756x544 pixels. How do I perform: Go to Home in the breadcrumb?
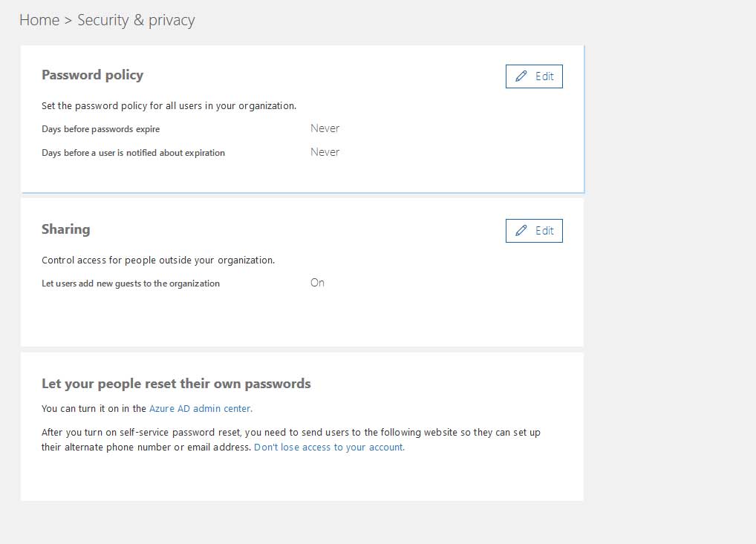tap(39, 20)
